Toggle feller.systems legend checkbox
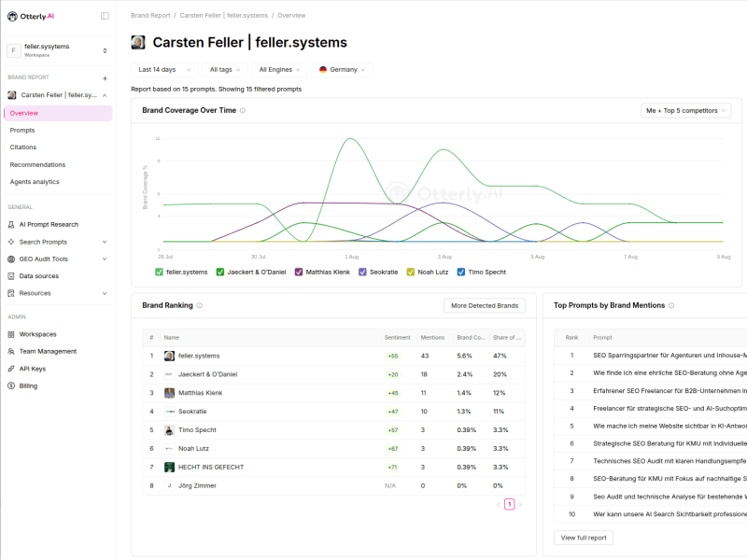This screenshot has width=747, height=560. (x=159, y=272)
